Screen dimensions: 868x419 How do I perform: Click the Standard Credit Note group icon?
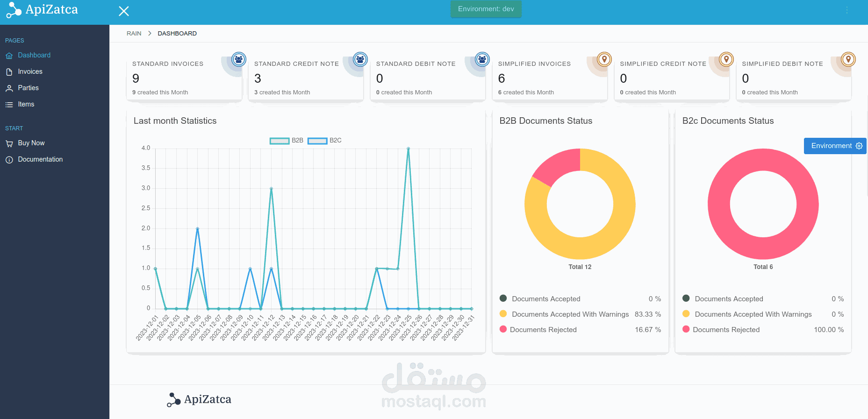point(360,59)
